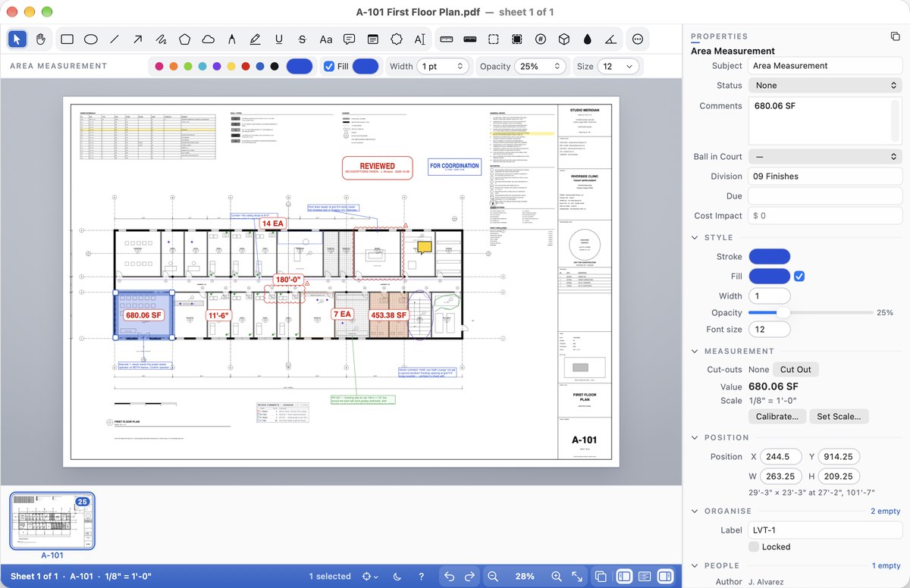The height and width of the screenshot is (588, 910).
Task: Open the Opacity 25% dropdown in toolbar
Action: (541, 67)
